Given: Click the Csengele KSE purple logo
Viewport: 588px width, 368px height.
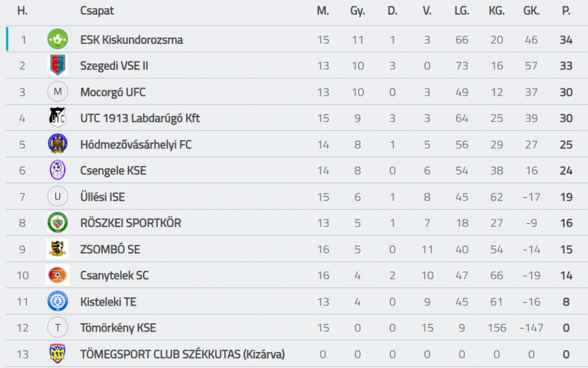Looking at the screenshot, I should click(x=57, y=171).
